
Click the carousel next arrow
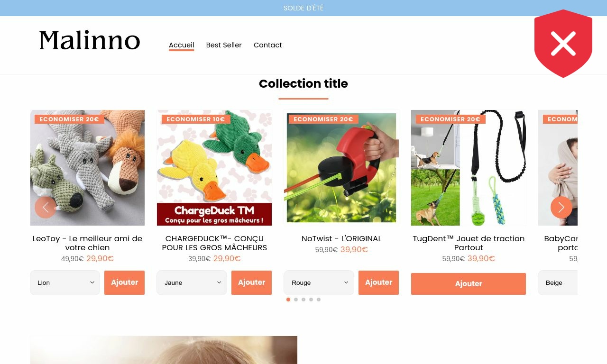[x=561, y=207]
